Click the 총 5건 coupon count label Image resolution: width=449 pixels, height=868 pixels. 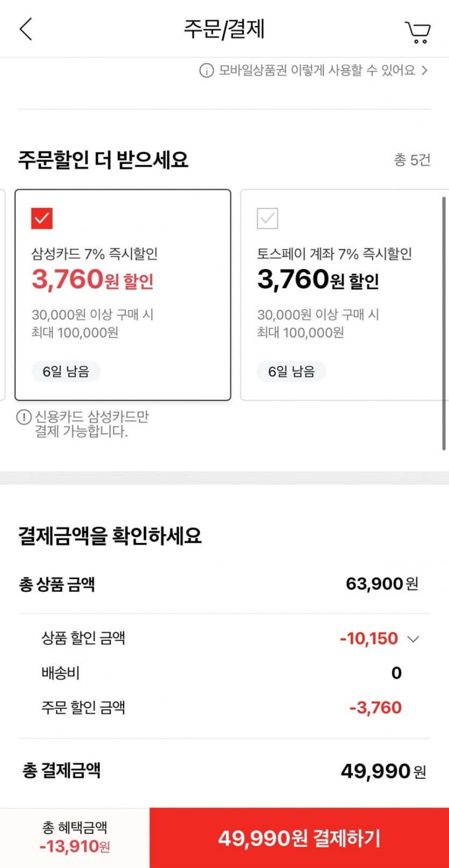412,160
